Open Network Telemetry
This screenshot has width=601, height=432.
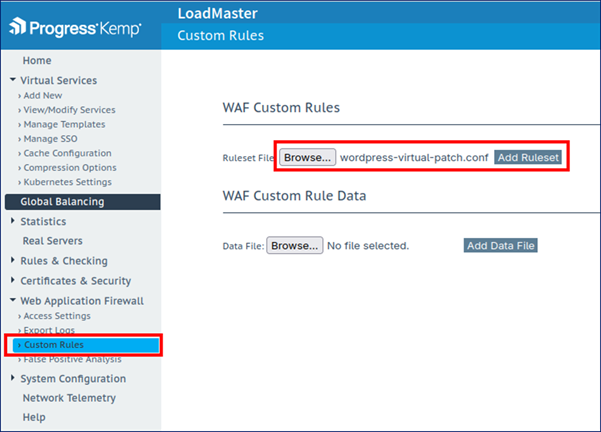(x=69, y=398)
